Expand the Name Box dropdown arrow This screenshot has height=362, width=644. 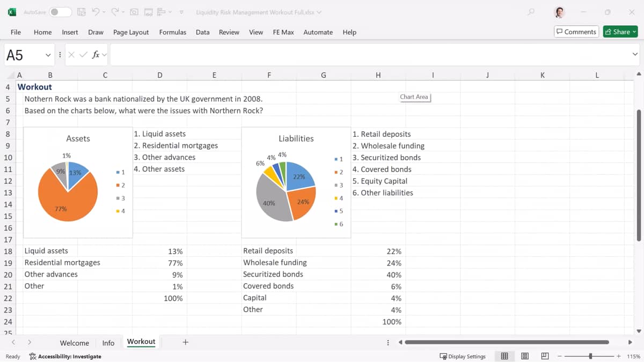coord(48,55)
